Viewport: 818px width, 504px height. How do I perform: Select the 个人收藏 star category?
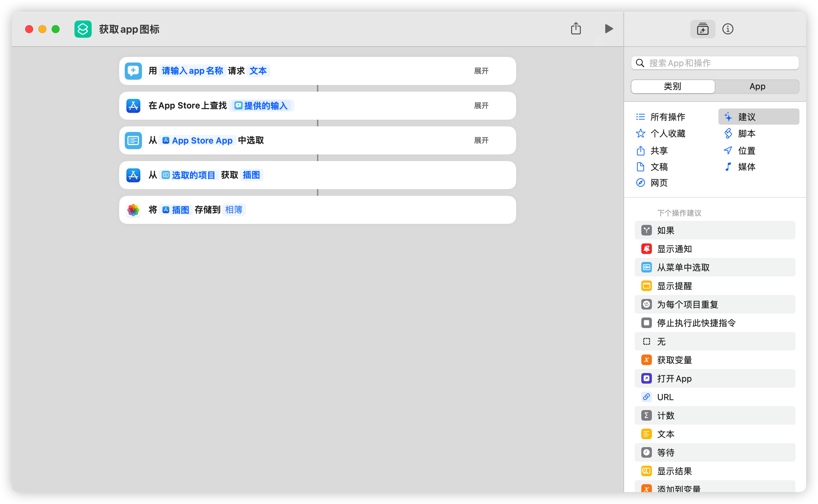click(x=660, y=134)
